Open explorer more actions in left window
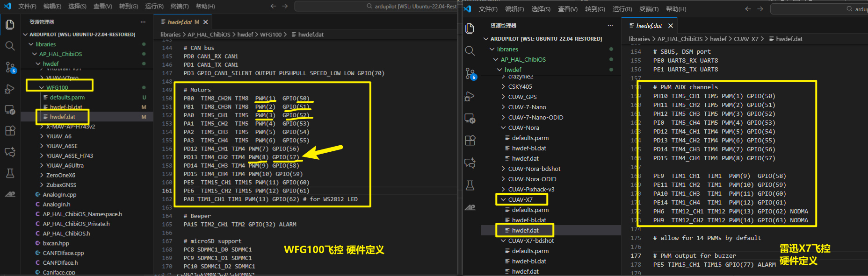The width and height of the screenshot is (868, 276). [143, 22]
